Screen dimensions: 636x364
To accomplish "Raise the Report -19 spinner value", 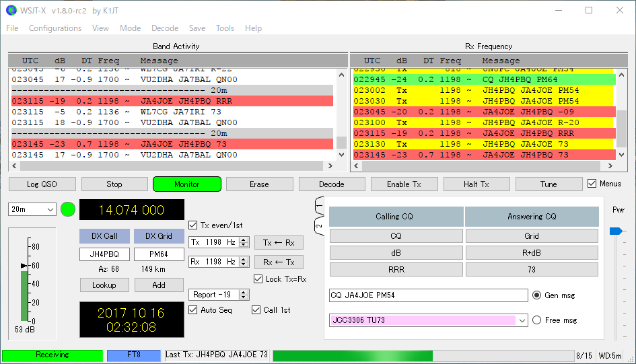I will tap(244, 292).
